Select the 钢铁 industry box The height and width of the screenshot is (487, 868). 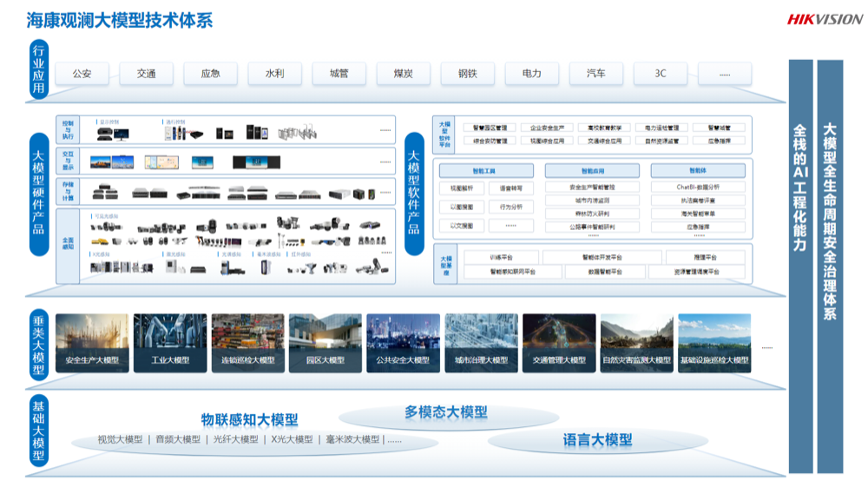click(x=467, y=74)
